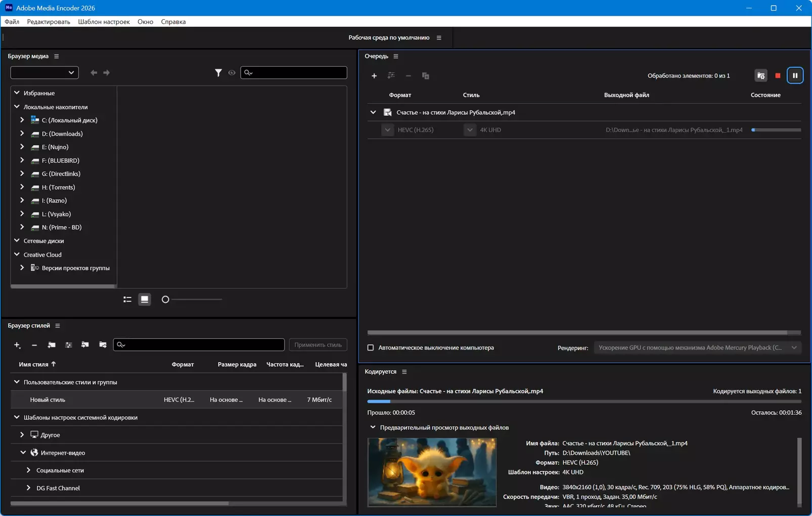The width and height of the screenshot is (812, 516).
Task: Pause the encoding queue
Action: (x=795, y=76)
